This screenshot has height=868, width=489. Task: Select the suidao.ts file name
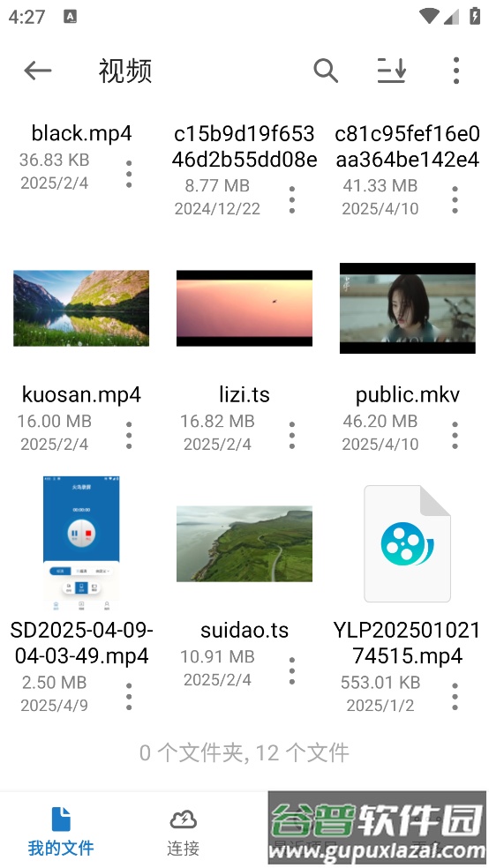[244, 630]
